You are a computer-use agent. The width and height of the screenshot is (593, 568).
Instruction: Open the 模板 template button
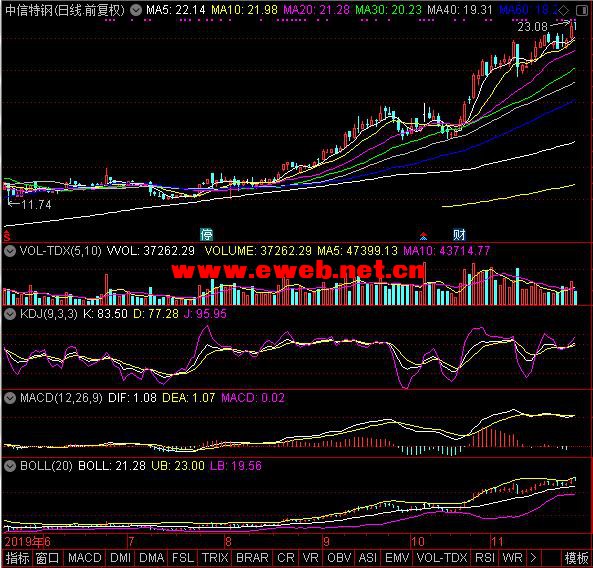(x=576, y=557)
